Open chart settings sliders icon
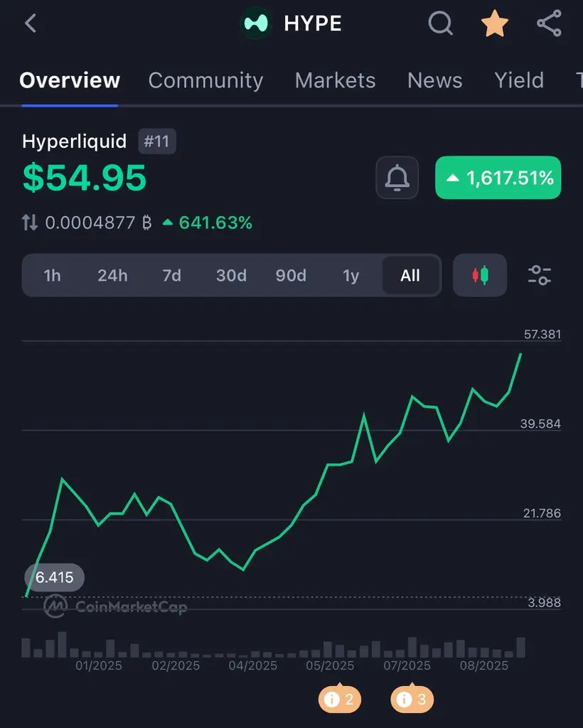The height and width of the screenshot is (728, 583). click(540, 275)
